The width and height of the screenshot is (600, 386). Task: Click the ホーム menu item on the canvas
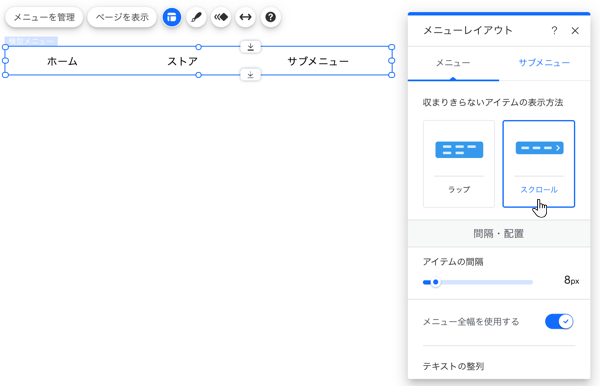pyautogui.click(x=62, y=61)
